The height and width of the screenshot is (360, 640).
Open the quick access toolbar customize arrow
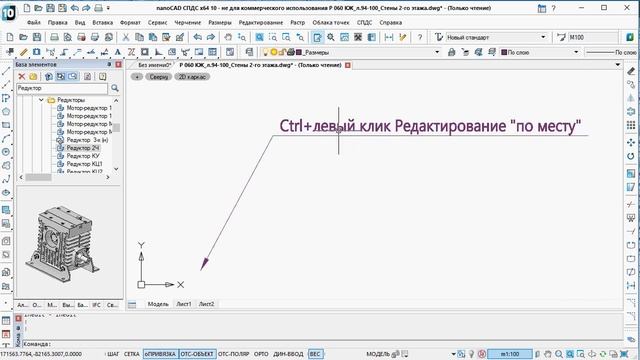pyautogui.click(x=109, y=8)
